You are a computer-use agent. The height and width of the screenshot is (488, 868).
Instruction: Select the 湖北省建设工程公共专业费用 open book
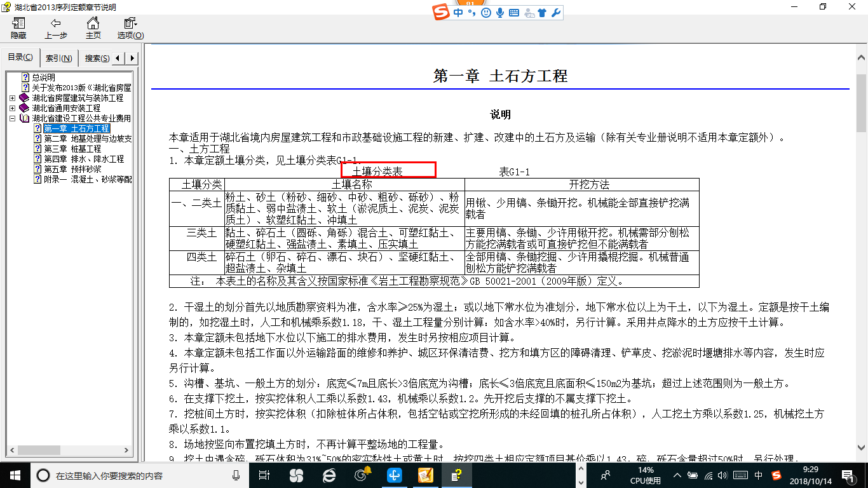(81, 118)
